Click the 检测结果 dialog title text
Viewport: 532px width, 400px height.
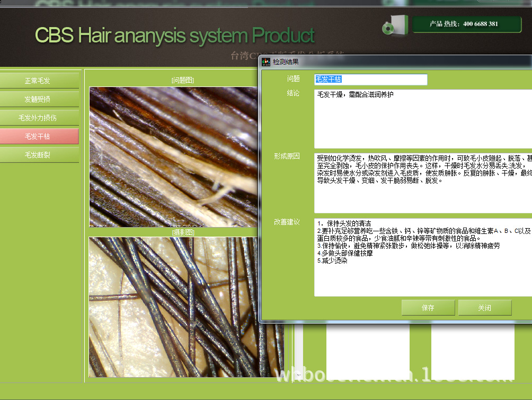[x=286, y=62]
